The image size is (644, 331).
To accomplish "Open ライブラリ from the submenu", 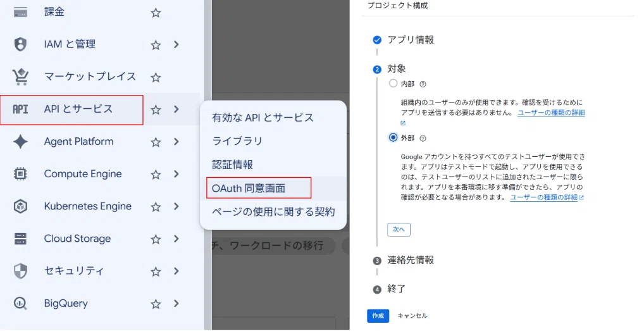I will 237,141.
